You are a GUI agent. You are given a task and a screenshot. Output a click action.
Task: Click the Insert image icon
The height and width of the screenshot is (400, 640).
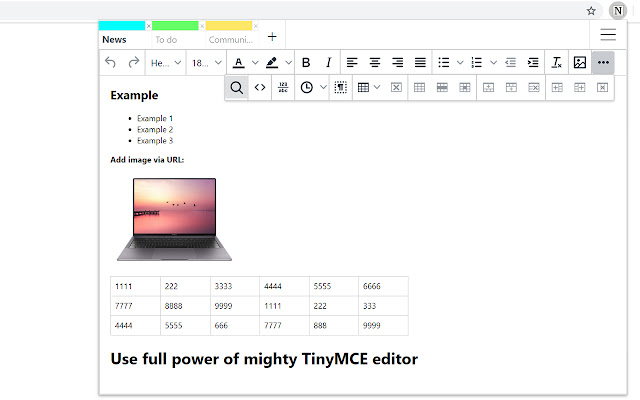pyautogui.click(x=580, y=62)
